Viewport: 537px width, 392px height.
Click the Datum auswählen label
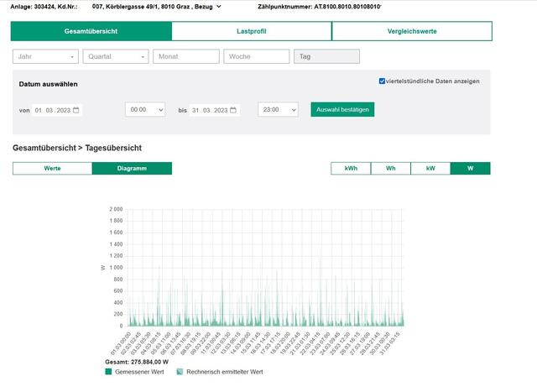click(49, 84)
